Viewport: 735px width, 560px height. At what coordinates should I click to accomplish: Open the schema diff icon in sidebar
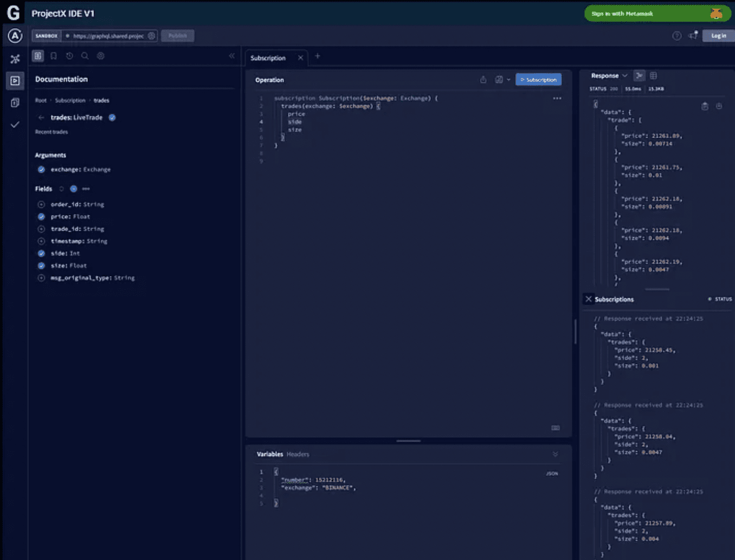pyautogui.click(x=15, y=102)
